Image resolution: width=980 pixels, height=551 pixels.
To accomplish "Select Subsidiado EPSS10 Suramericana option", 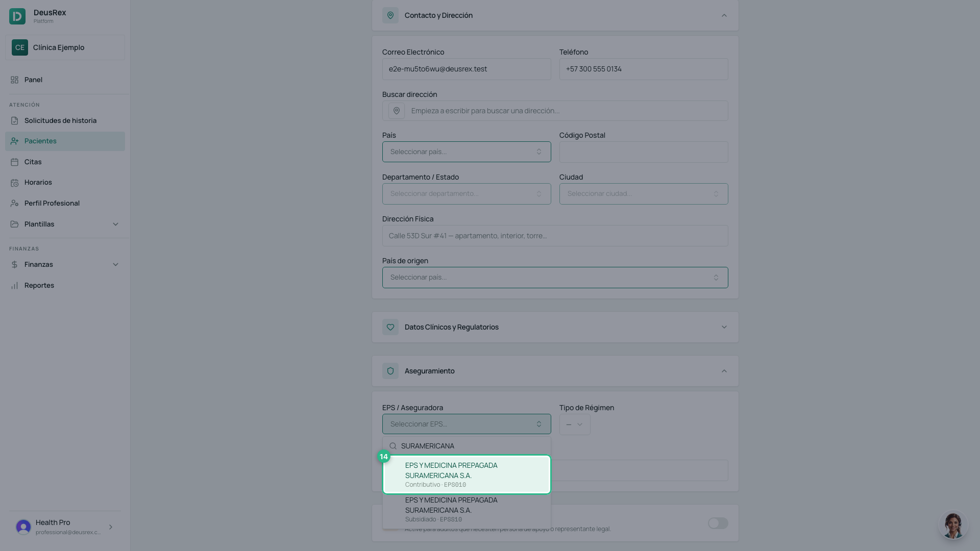I will click(467, 509).
